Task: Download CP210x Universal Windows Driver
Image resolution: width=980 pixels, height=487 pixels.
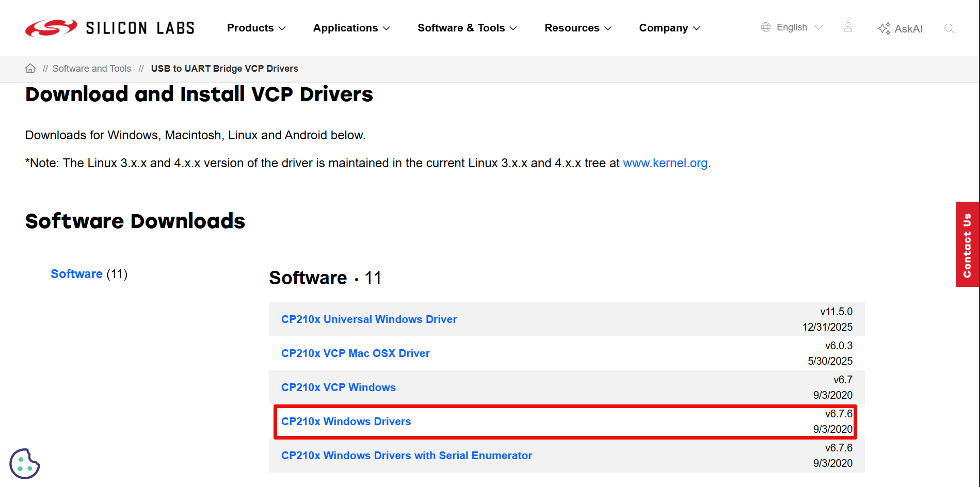Action: point(369,319)
